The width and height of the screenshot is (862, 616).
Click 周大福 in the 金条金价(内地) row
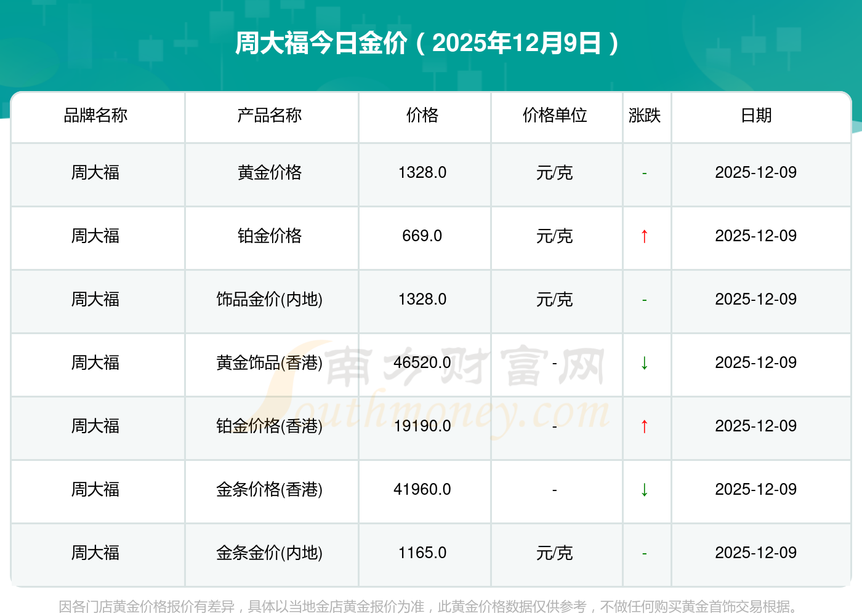pyautogui.click(x=95, y=553)
